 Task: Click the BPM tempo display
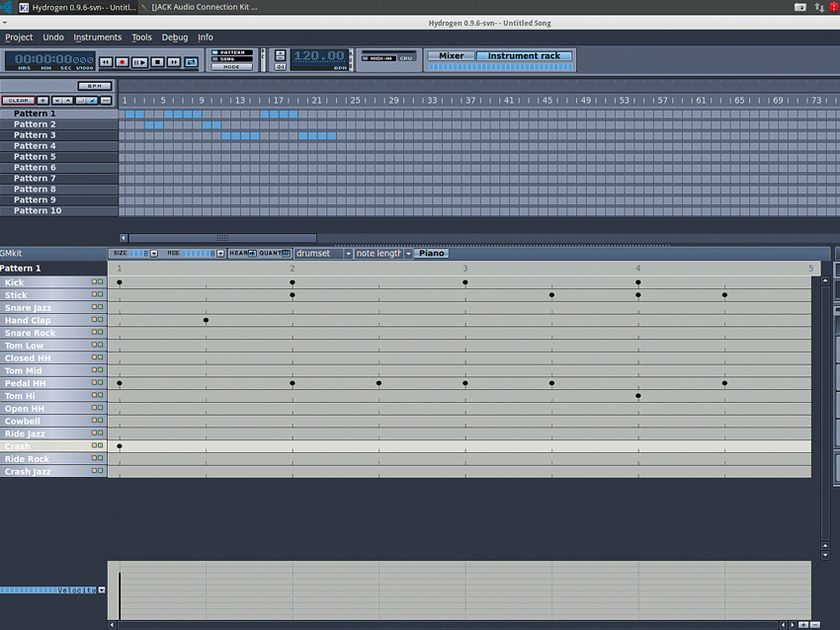click(320, 57)
